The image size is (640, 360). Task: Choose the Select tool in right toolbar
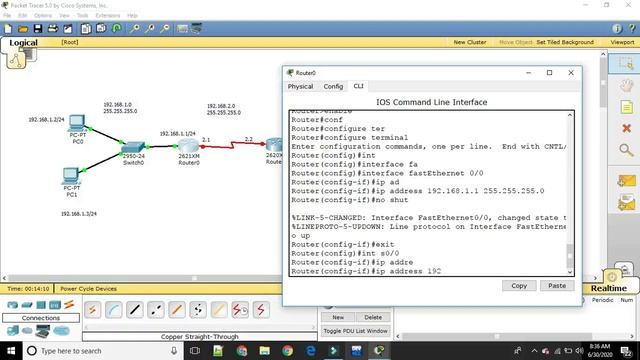(x=625, y=63)
